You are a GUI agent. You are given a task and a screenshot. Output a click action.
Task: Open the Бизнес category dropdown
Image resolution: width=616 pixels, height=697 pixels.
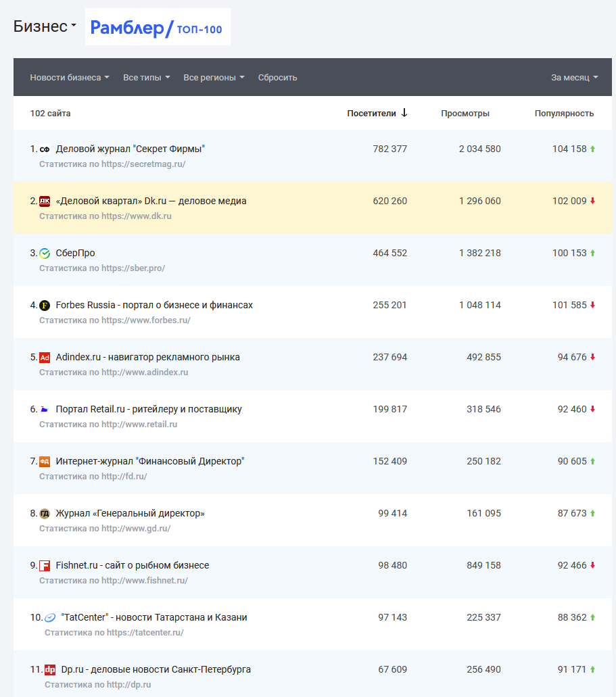(x=45, y=26)
